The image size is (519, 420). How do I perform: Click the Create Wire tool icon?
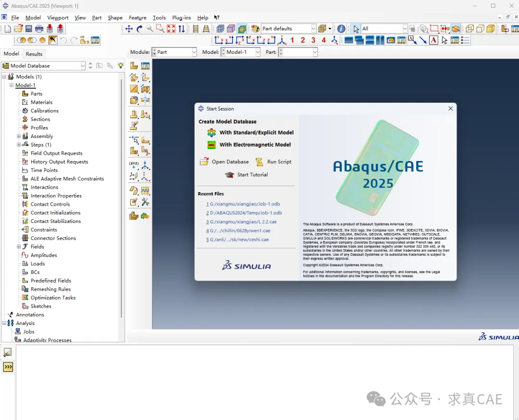click(134, 89)
